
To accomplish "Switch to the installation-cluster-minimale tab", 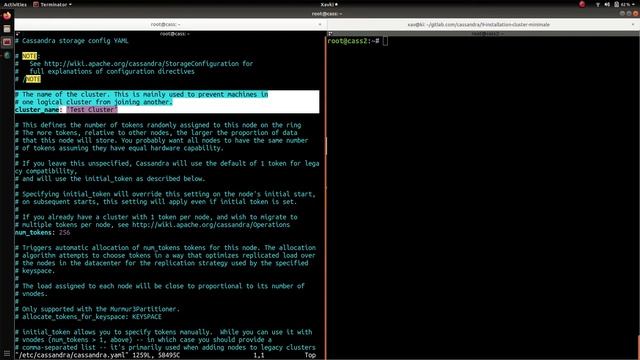I will 478,24.
